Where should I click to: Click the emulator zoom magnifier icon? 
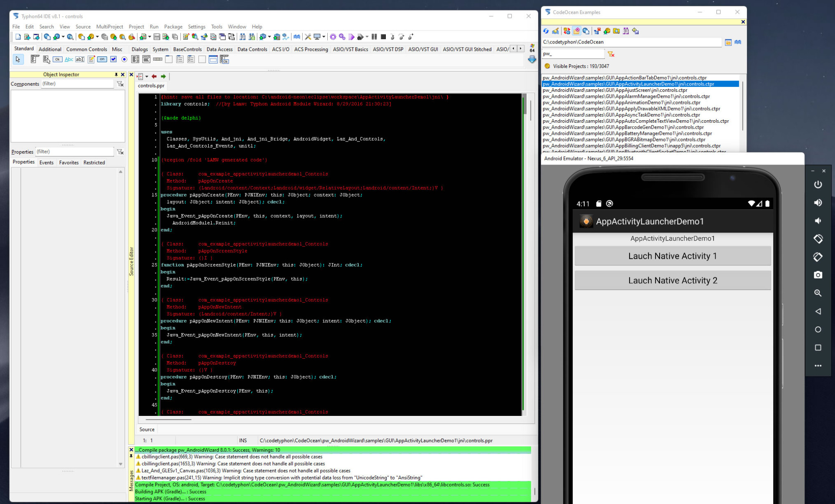tap(818, 293)
